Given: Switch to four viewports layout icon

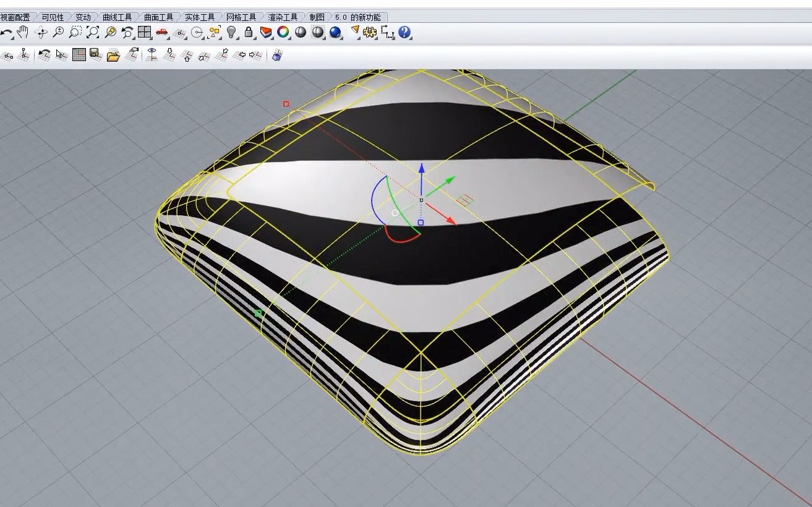Looking at the screenshot, I should [x=145, y=32].
